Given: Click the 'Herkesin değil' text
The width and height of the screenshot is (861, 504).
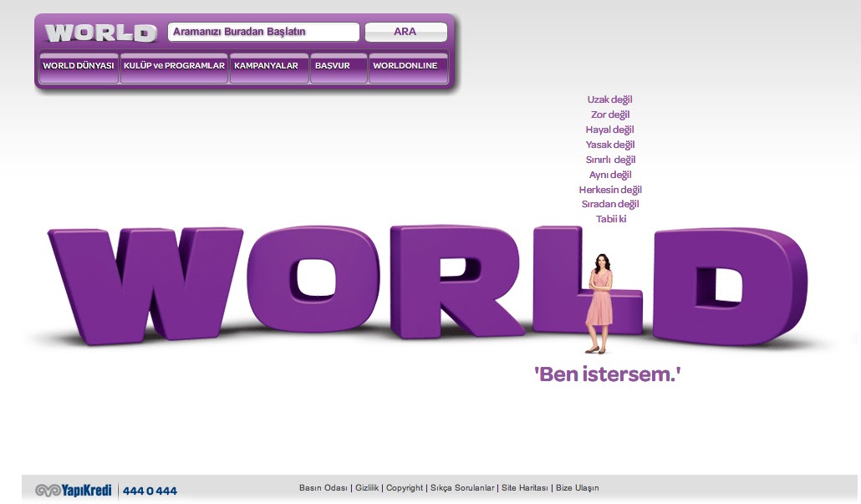Looking at the screenshot, I should (610, 190).
